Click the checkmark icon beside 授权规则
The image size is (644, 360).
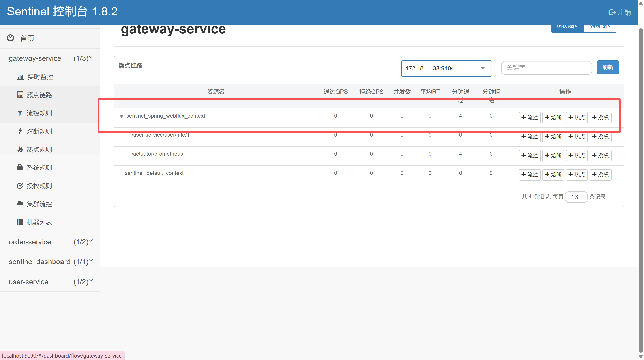point(20,186)
